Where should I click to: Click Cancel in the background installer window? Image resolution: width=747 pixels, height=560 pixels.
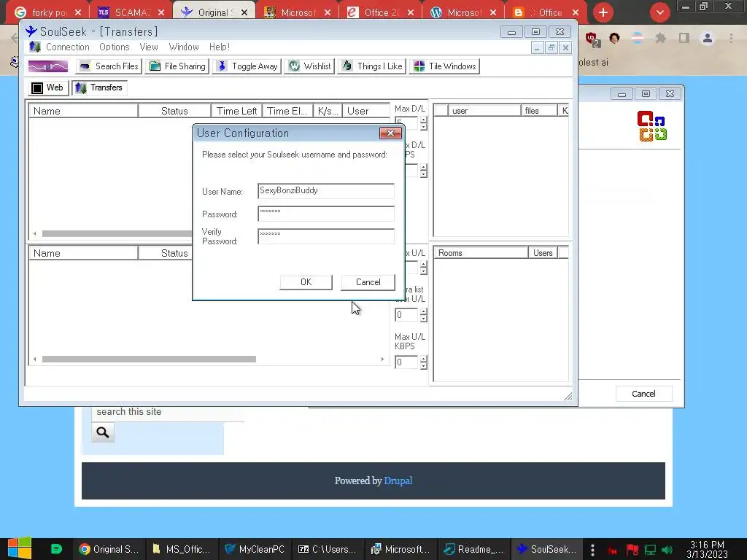pos(643,394)
